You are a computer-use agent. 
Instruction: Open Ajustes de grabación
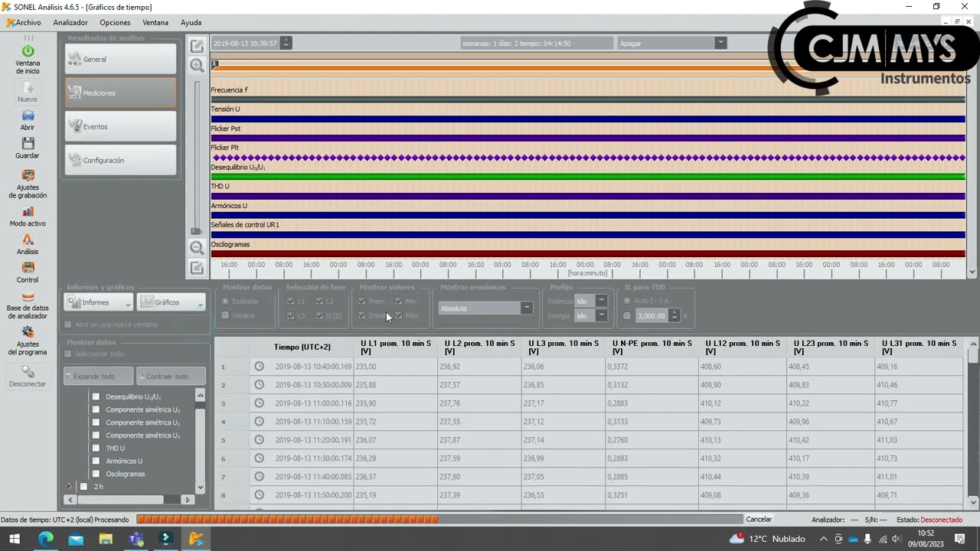28,184
